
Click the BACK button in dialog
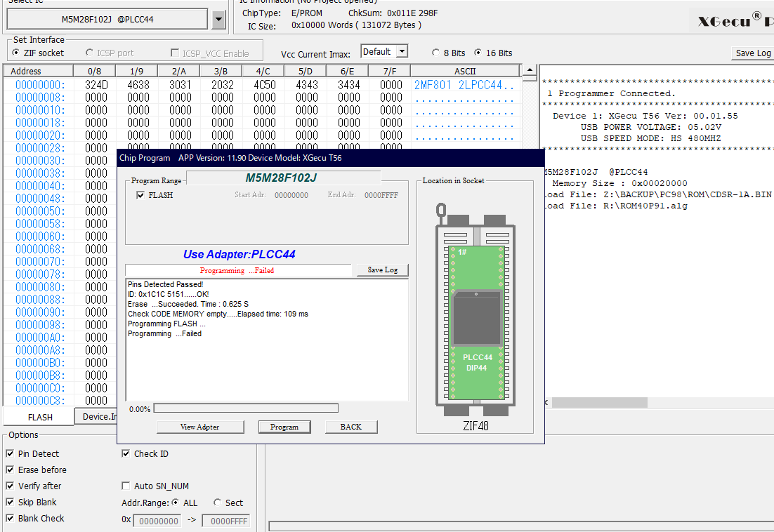pos(350,427)
